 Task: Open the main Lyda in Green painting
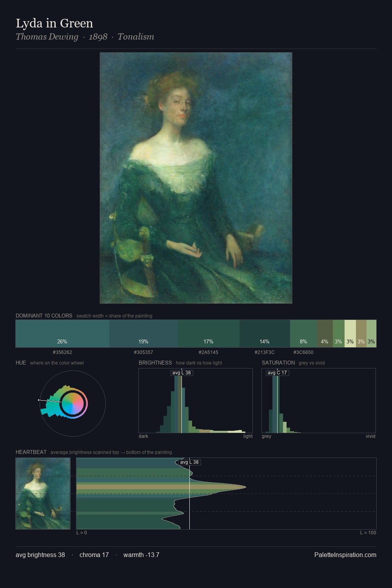[x=196, y=178]
